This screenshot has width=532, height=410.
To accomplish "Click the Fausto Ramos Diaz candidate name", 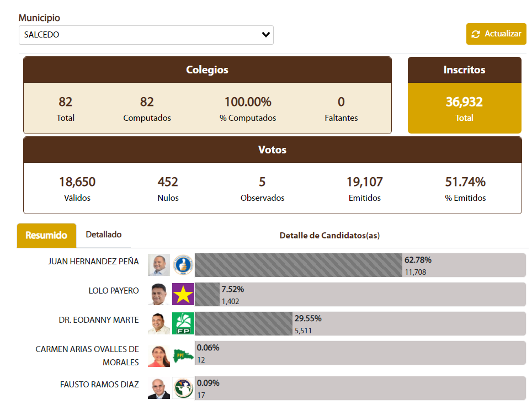I will tap(99, 385).
